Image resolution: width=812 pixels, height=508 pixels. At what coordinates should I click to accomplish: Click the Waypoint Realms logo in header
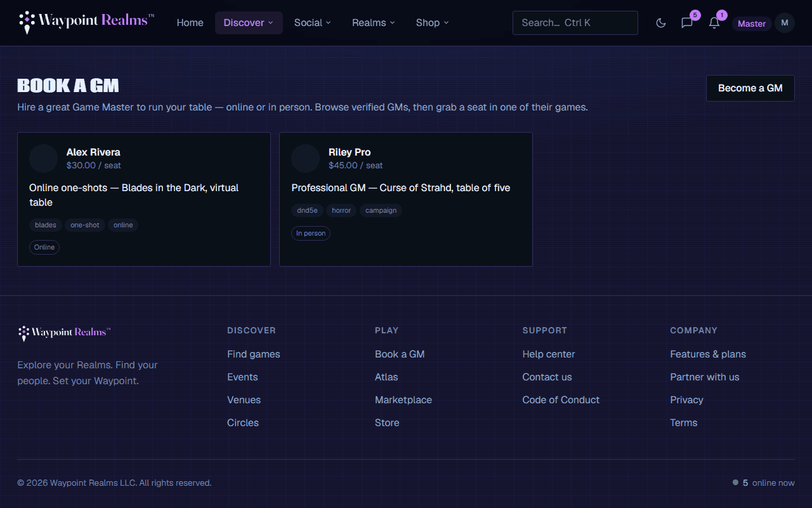86,22
